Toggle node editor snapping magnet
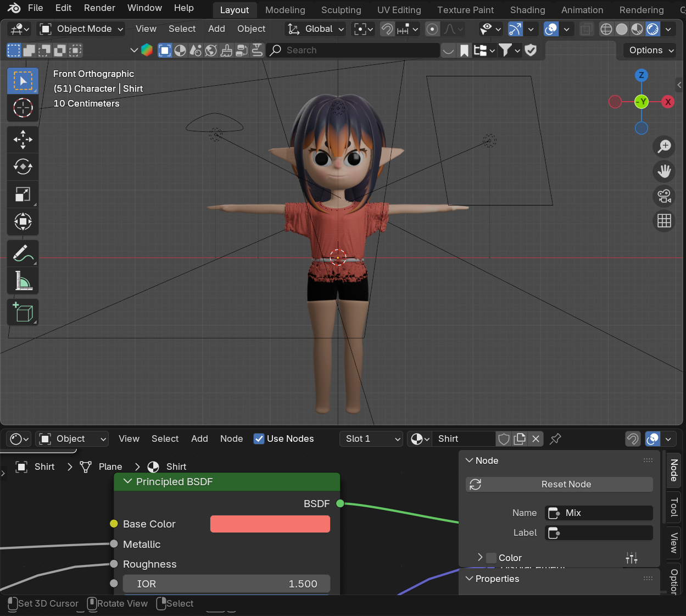 pos(633,439)
